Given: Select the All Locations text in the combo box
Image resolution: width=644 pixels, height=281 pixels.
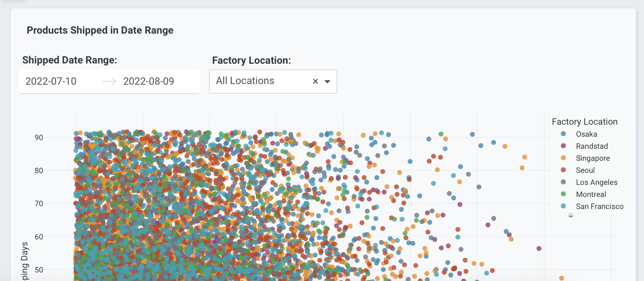Looking at the screenshot, I should [245, 81].
